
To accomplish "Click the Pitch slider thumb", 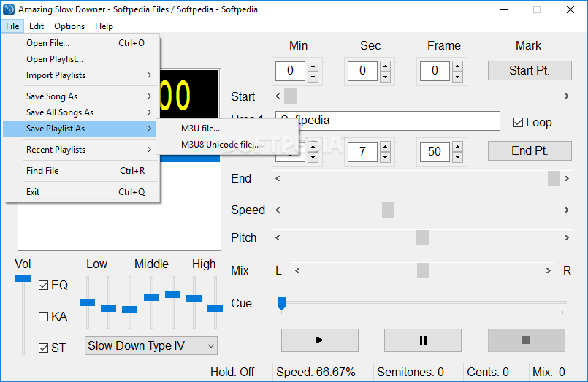I will (422, 237).
